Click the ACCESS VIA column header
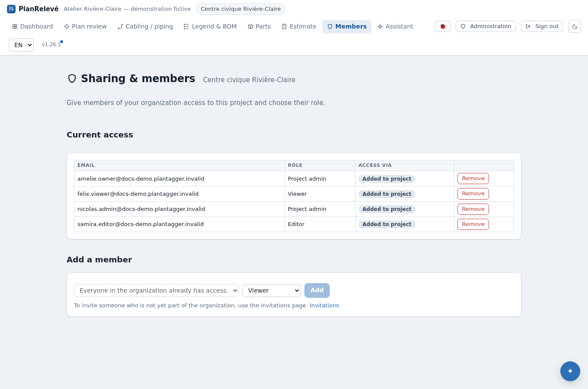Viewport: 588px width, 389px height. pos(405,166)
